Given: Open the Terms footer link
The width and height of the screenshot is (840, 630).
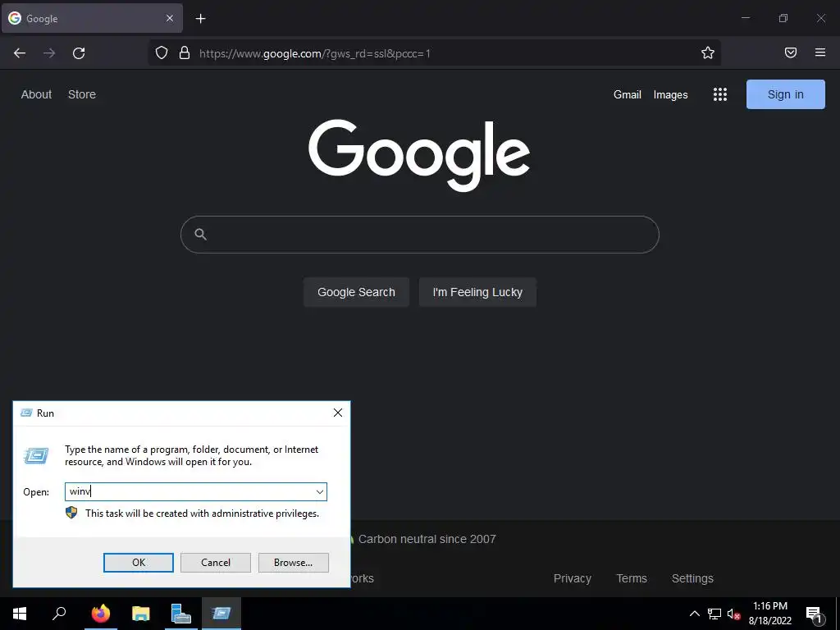Looking at the screenshot, I should pos(632,578).
